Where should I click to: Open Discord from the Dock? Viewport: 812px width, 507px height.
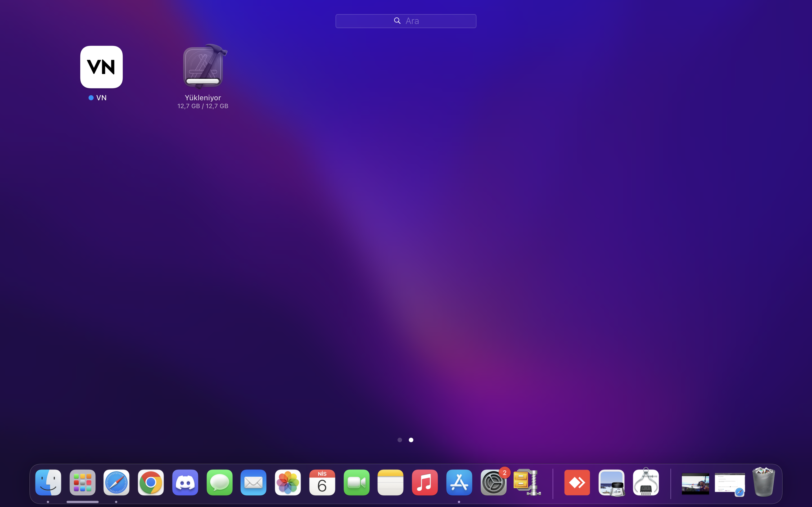coord(185,482)
